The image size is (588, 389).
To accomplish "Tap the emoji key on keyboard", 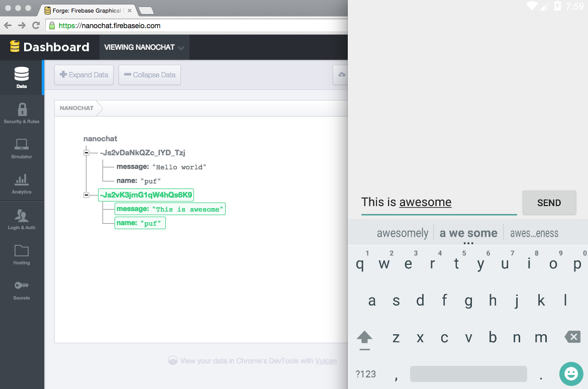I will 571,373.
